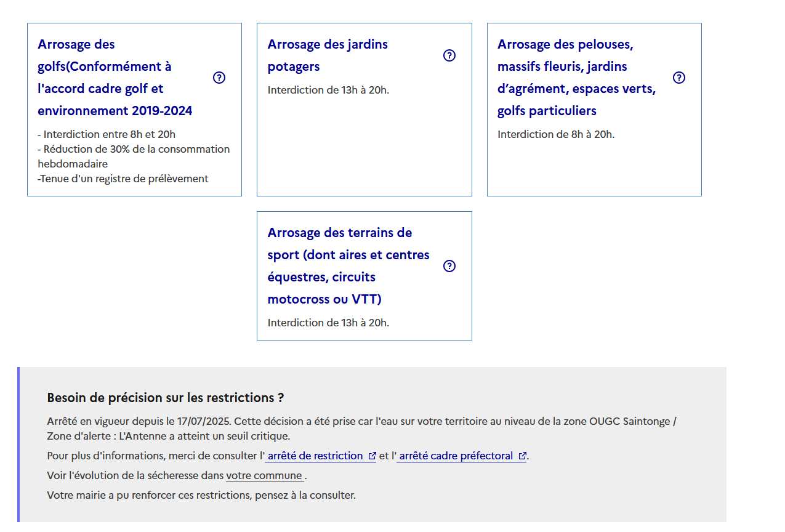
Task: Click external-link icon beside arrêté de restriction
Action: tap(372, 456)
